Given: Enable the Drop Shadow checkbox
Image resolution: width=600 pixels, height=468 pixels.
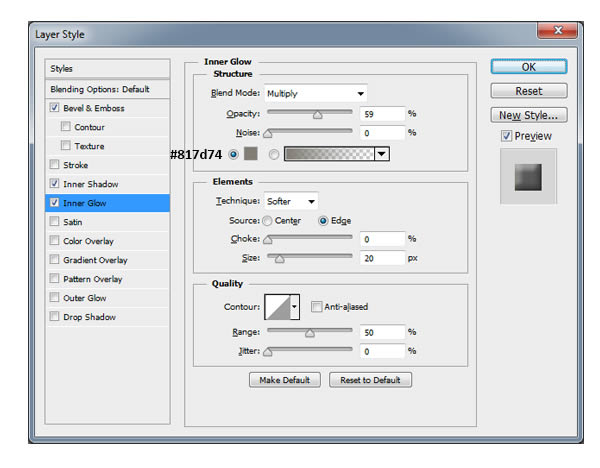Looking at the screenshot, I should (x=54, y=316).
